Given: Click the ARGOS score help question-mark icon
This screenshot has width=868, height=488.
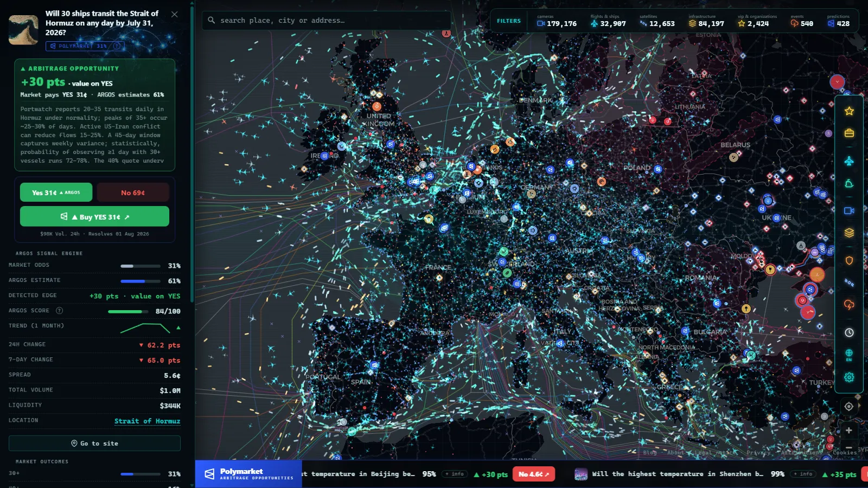Looking at the screenshot, I should pos(60,311).
